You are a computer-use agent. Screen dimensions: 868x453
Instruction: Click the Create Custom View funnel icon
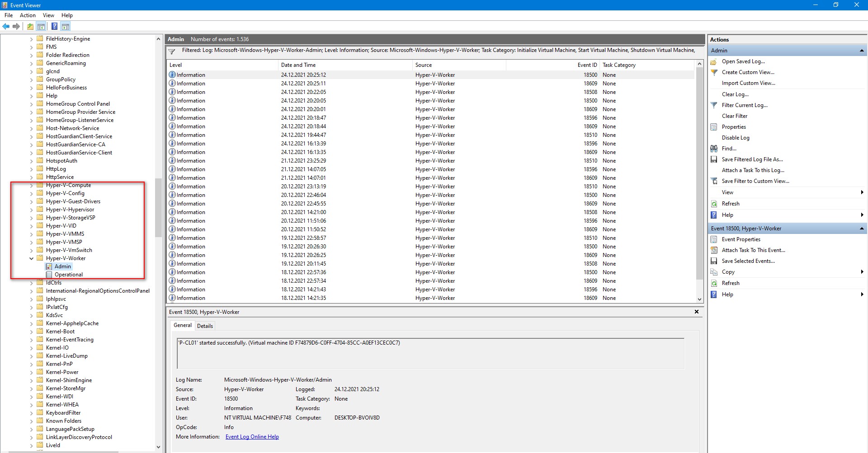(x=714, y=72)
